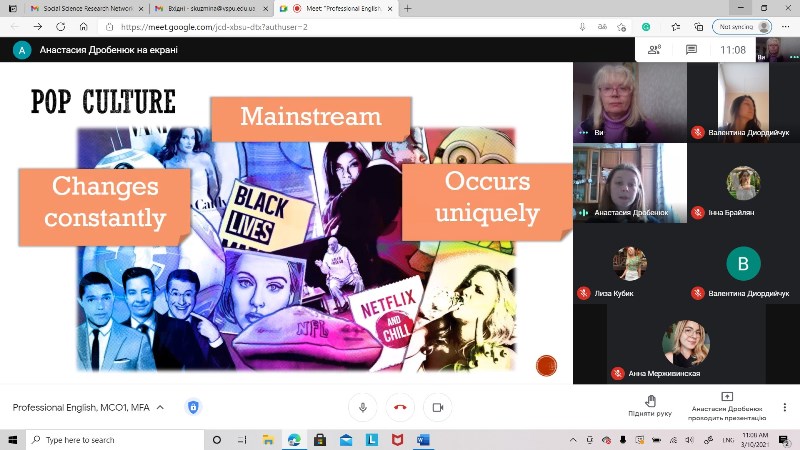Open Microsoft Word from the taskbar

coord(423,440)
